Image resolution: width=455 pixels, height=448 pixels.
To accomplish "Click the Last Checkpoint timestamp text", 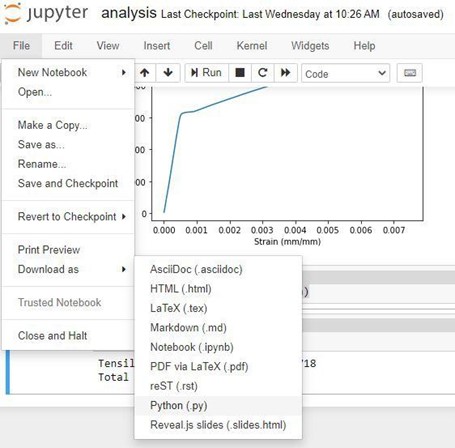I will click(x=270, y=14).
